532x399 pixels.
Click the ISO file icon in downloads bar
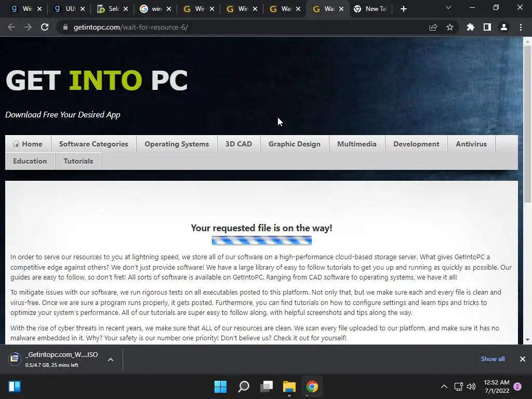coord(15,358)
